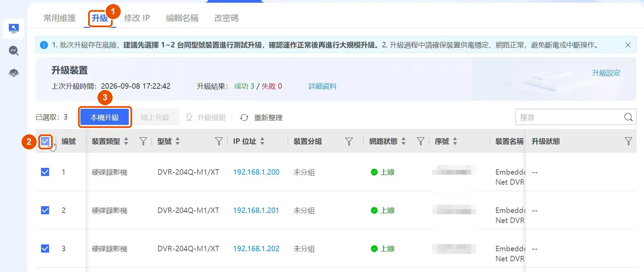Click 未分組 group cell in row 2
Viewport: 644px width, 272px height.
[304, 210]
